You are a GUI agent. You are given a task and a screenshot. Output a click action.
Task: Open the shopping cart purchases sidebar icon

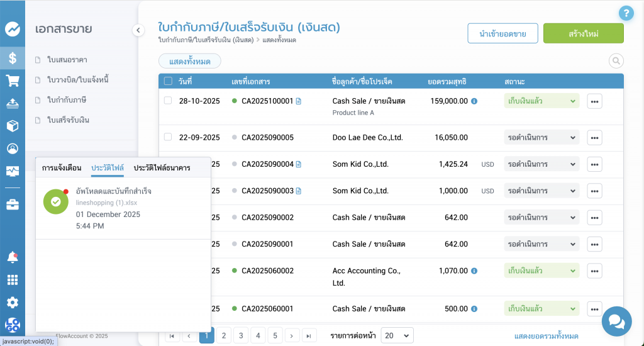pyautogui.click(x=12, y=81)
